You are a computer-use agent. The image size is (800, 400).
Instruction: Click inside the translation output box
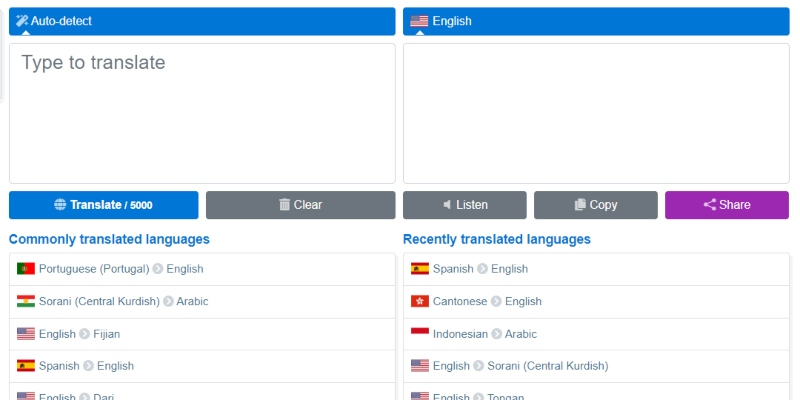(596, 113)
